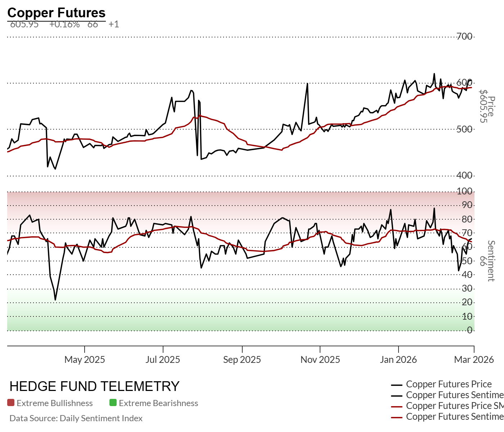
Task: Toggle the black-line Copper Futures Sentiment legend entry
Action: coord(454,395)
